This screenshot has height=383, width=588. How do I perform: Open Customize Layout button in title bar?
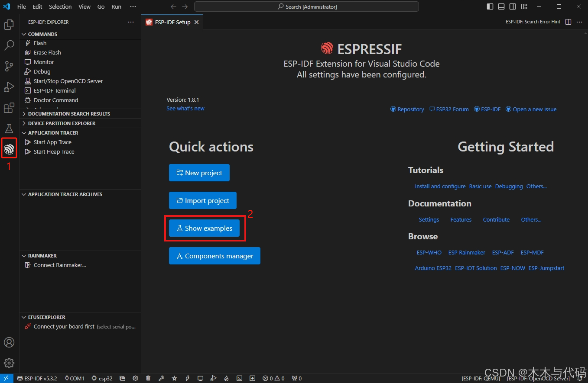[524, 6]
